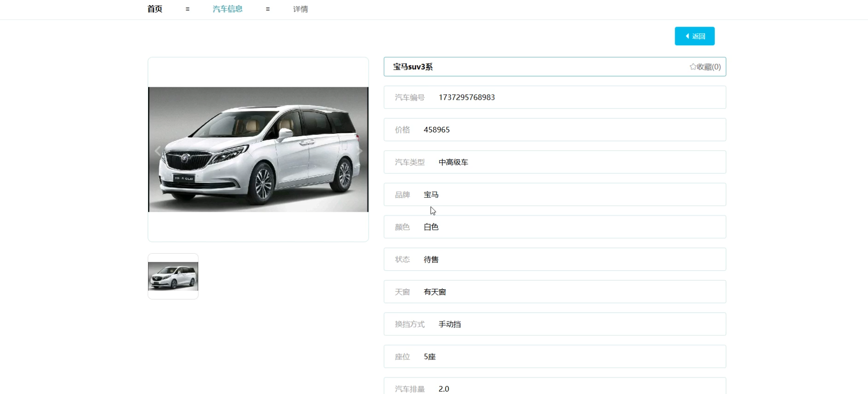Viewport: 868px width, 394px height.
Task: Select the small car thumbnail below carousel
Action: pos(173,276)
